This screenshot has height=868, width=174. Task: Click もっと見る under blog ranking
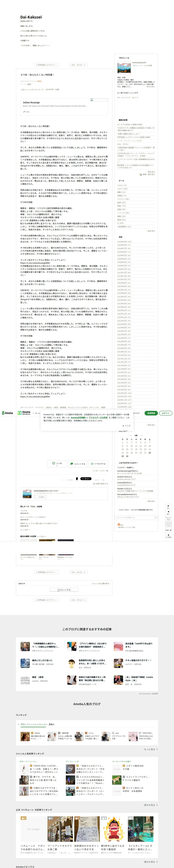151,749
